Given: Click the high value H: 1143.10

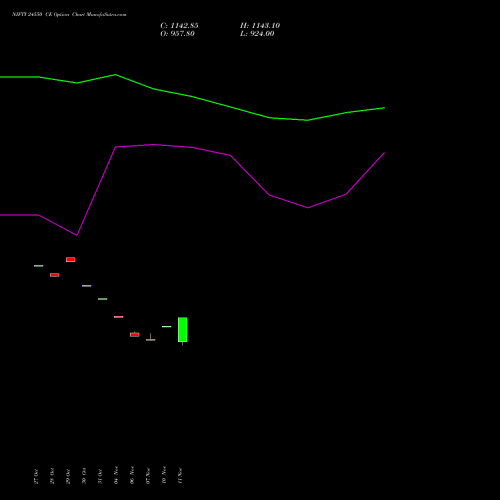Looking at the screenshot, I should [260, 26].
